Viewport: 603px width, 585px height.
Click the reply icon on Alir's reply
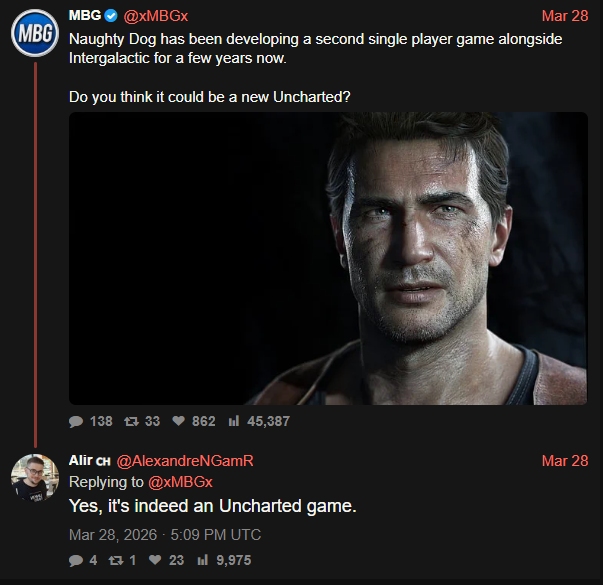click(x=76, y=560)
